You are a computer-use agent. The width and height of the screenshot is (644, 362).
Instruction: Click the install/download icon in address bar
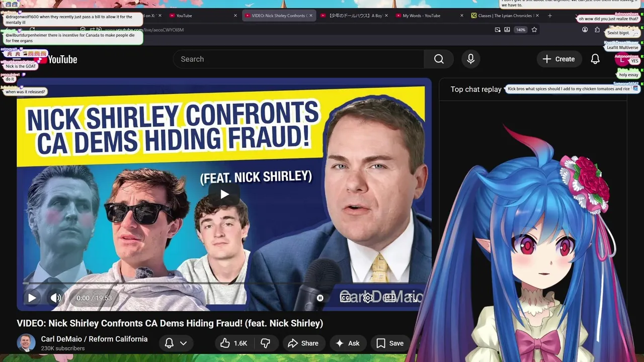click(507, 30)
